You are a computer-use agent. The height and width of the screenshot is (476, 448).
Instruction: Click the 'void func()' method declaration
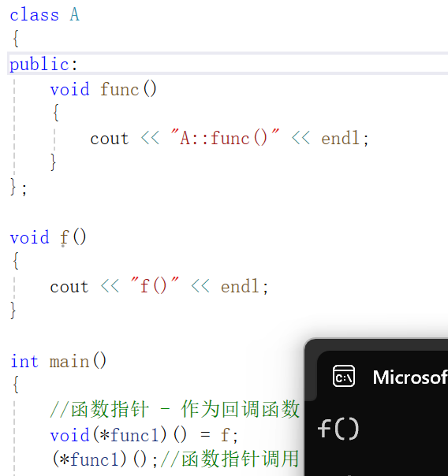103,89
